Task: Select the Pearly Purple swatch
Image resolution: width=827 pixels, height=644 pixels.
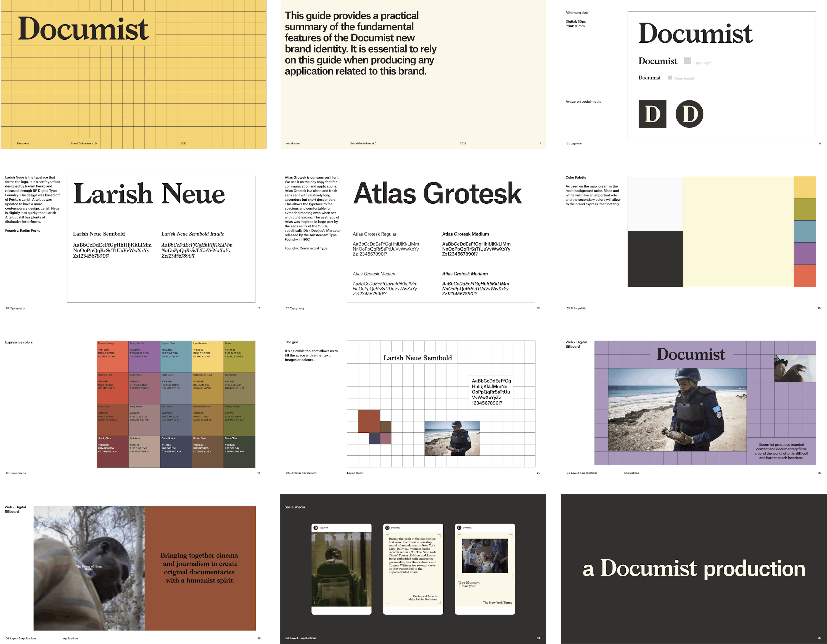Action: [144, 356]
